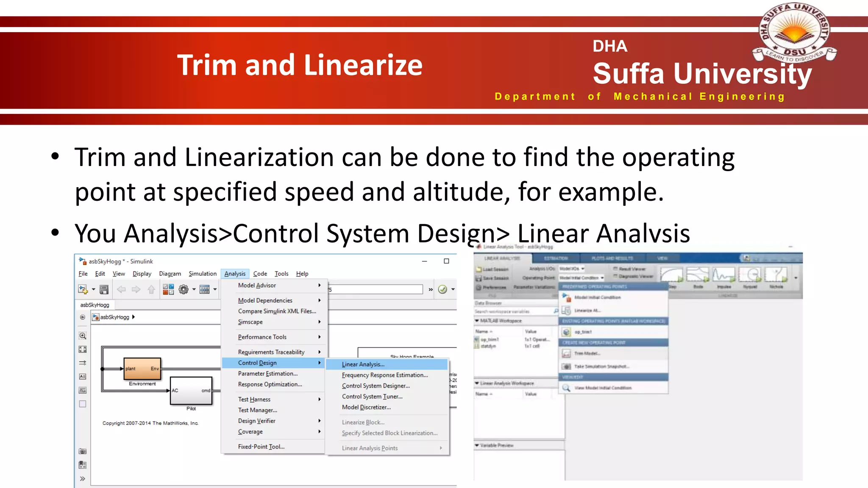
Task: Expand the palette double-chevron at bottom
Action: (x=83, y=479)
